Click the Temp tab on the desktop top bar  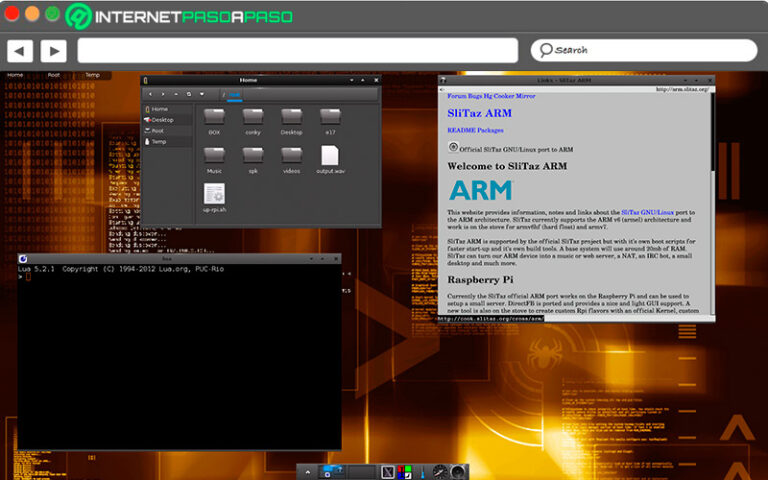click(92, 75)
